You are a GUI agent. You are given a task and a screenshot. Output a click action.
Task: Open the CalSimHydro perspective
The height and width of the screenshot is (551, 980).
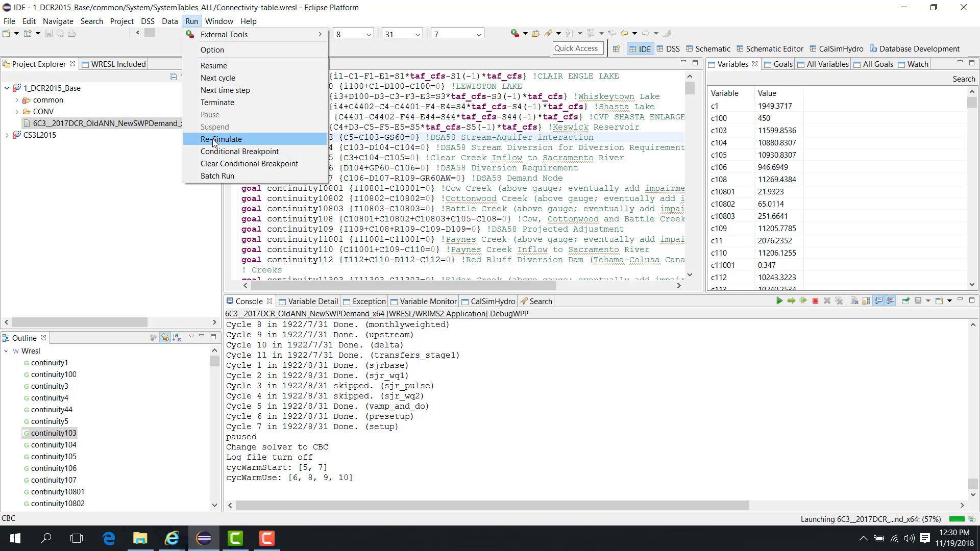[x=836, y=49]
